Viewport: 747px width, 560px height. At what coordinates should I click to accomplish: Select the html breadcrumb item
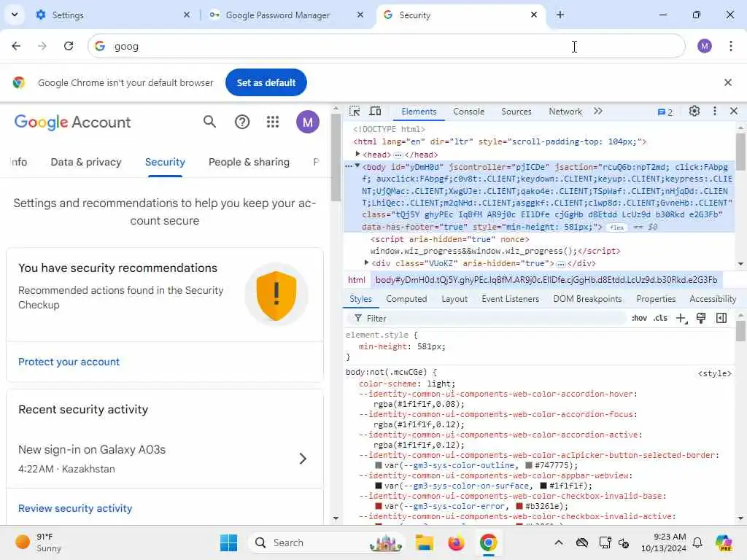356,280
